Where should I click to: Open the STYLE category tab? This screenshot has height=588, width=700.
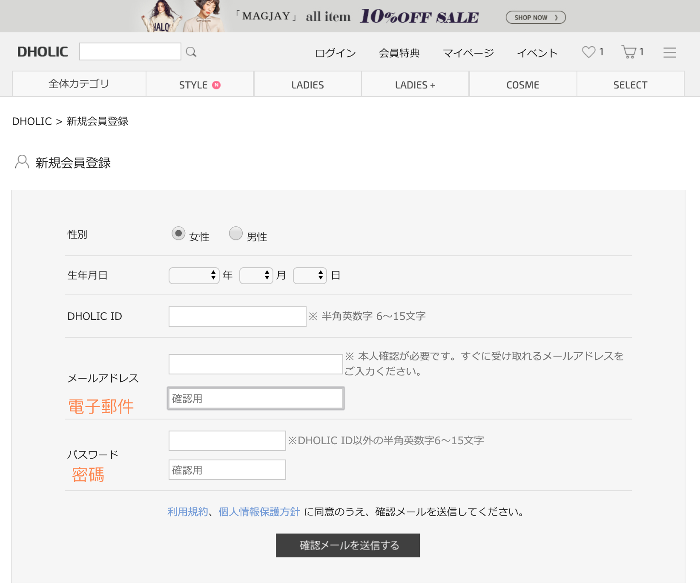tap(199, 85)
